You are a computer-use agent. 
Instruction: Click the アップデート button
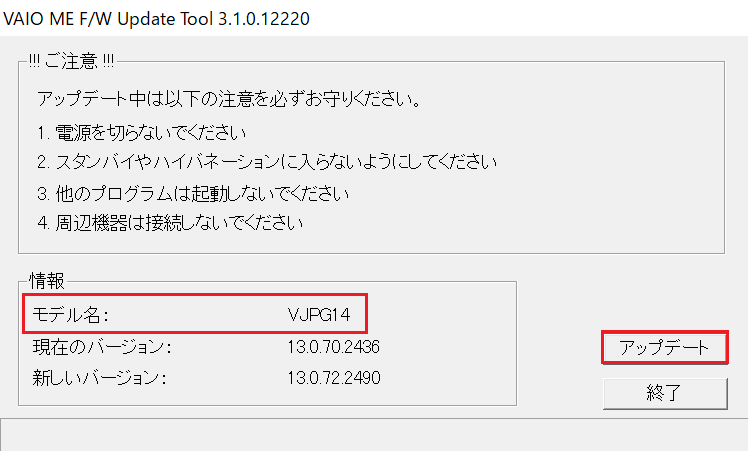point(665,348)
